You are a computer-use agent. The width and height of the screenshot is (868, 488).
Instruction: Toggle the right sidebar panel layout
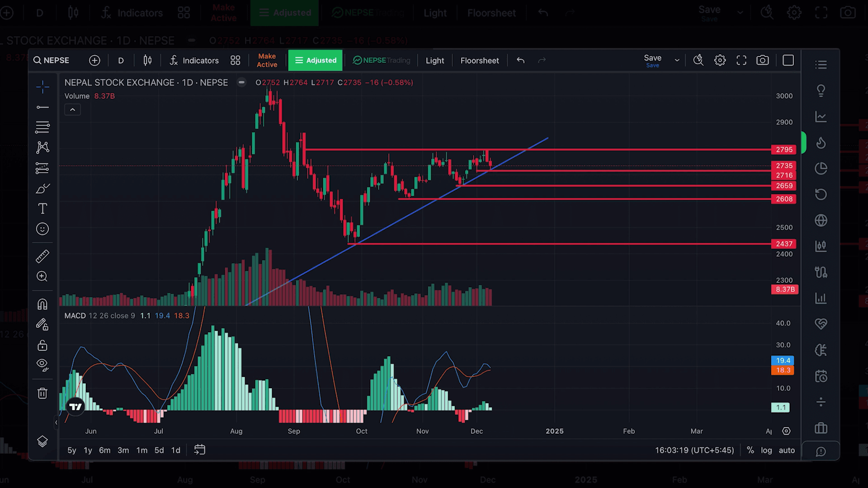(x=788, y=61)
